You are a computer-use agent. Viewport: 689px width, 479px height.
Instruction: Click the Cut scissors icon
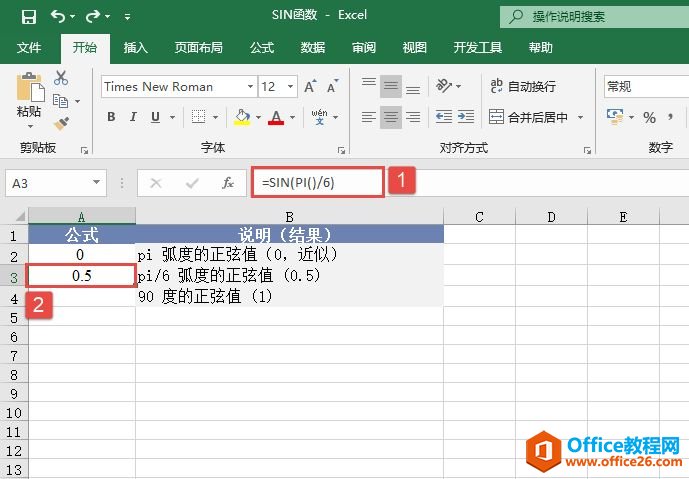[x=61, y=78]
